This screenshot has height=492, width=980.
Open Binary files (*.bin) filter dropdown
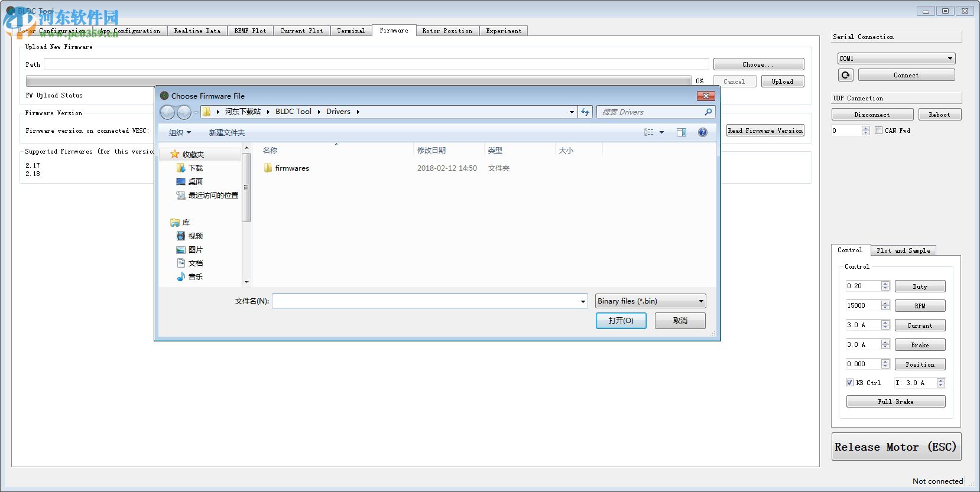(650, 301)
